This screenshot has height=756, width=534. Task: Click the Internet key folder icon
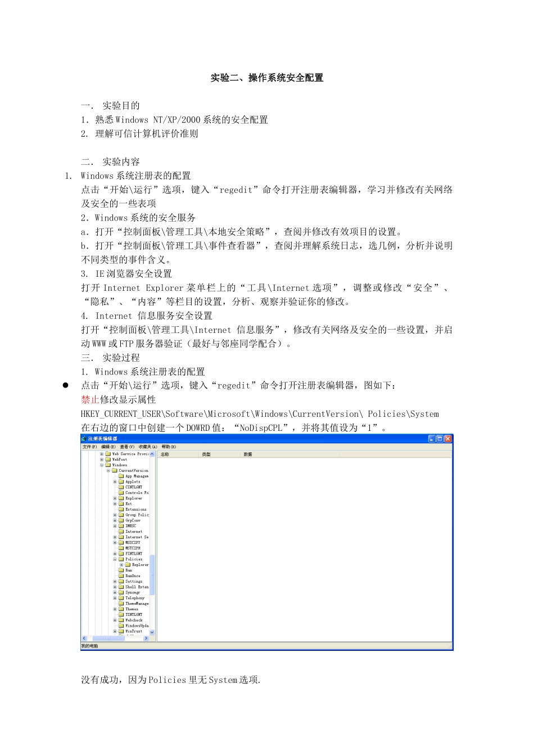pos(121,532)
